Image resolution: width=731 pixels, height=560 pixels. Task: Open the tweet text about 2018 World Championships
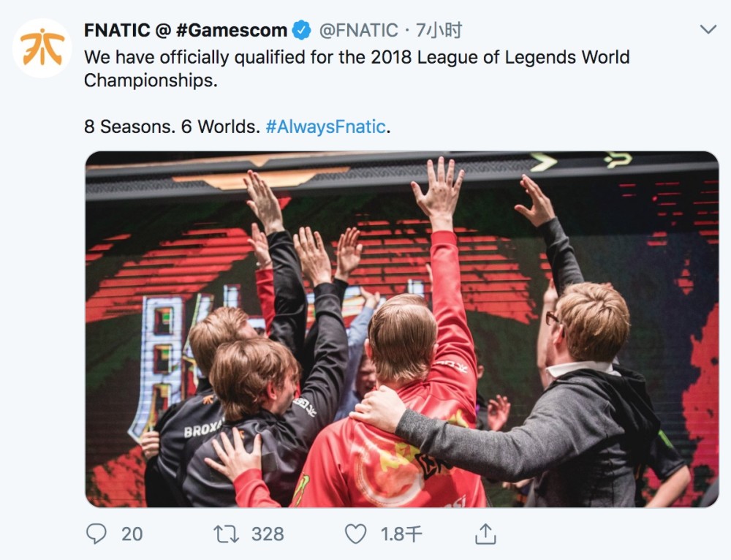pos(357,69)
